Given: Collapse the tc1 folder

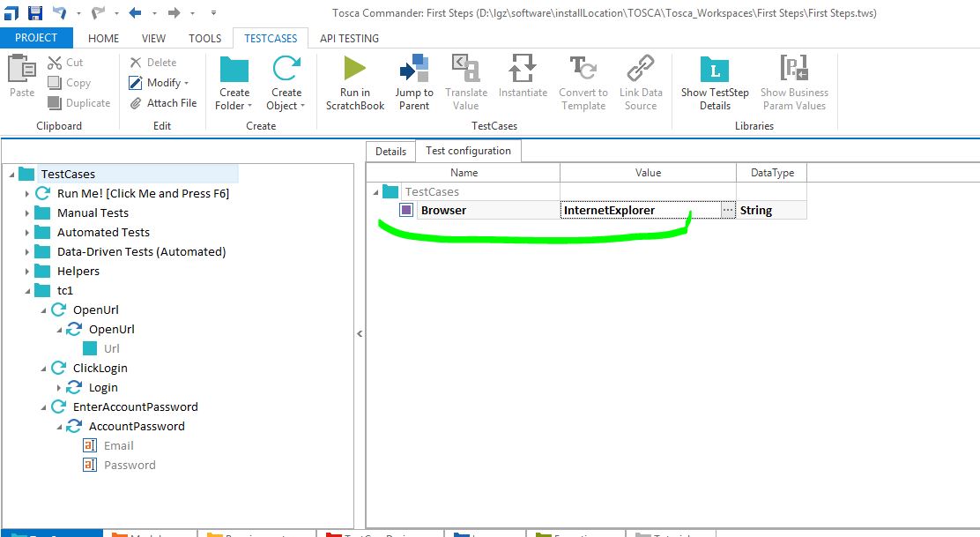Looking at the screenshot, I should click(x=27, y=291).
